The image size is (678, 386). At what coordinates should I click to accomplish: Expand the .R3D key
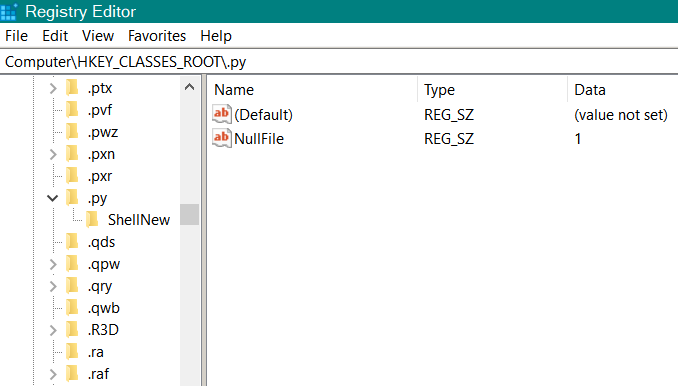53,330
